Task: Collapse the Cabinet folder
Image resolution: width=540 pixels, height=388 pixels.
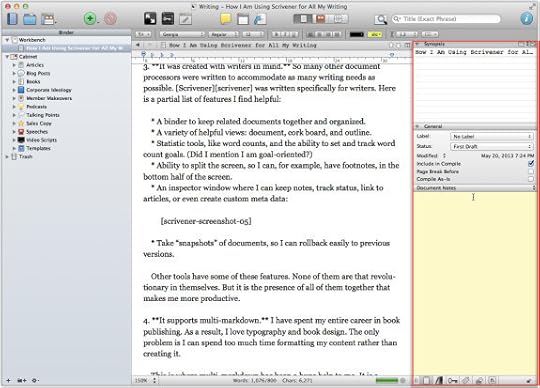Action: [7, 56]
